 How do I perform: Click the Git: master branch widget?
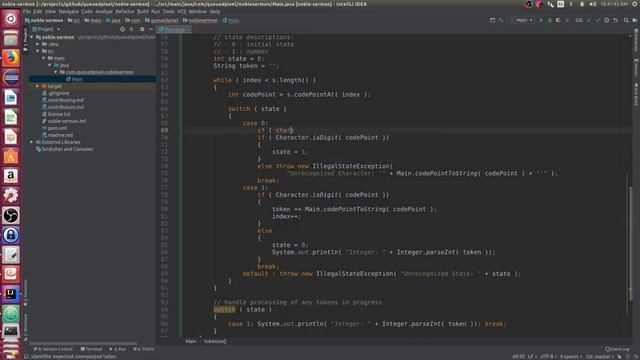600,357
